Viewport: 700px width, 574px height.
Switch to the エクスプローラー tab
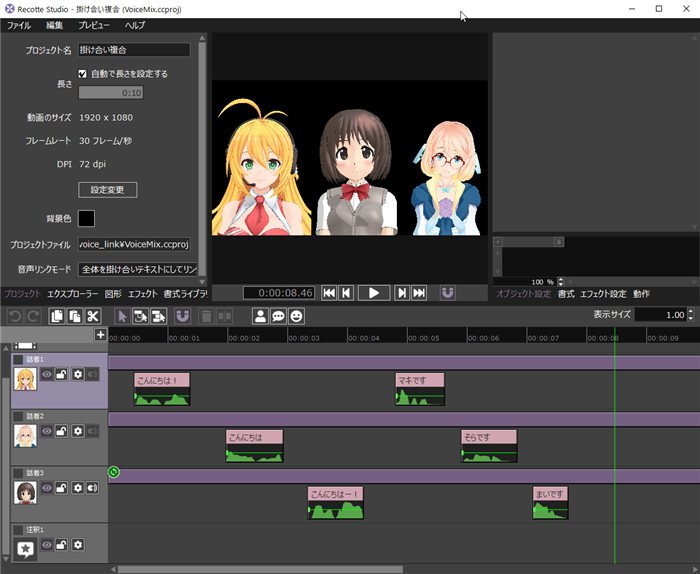pyautogui.click(x=73, y=294)
